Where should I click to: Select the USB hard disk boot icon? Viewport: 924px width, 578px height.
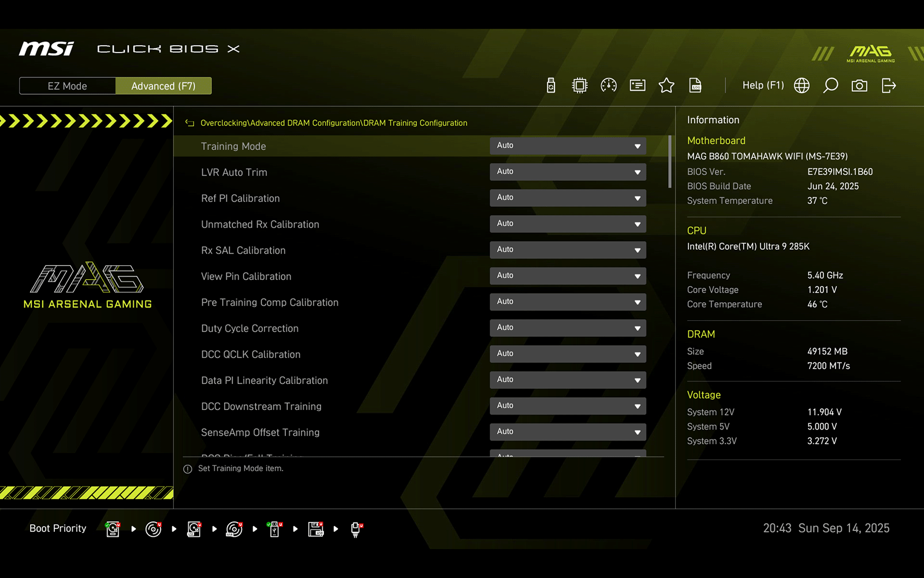coord(195,529)
